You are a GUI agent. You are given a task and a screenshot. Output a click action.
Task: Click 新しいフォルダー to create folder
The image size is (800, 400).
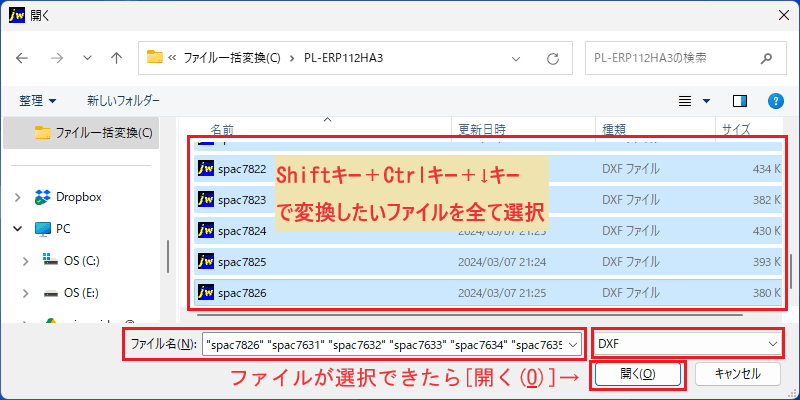coord(123,101)
